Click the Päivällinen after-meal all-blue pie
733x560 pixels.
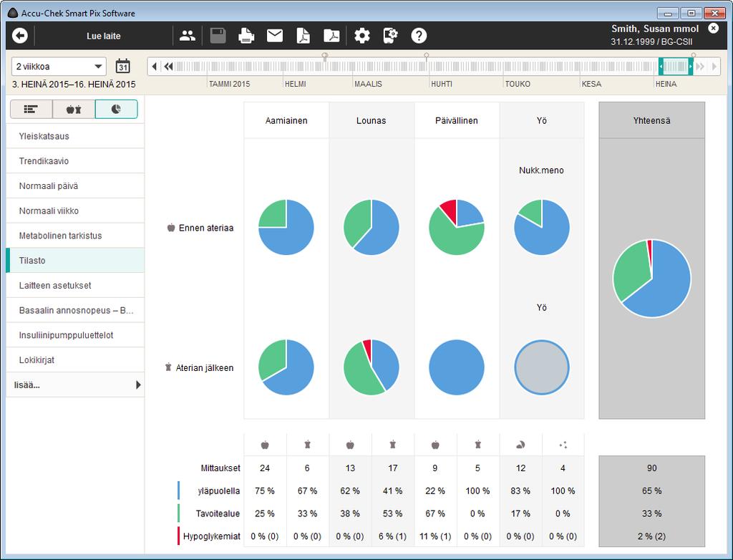click(x=457, y=367)
